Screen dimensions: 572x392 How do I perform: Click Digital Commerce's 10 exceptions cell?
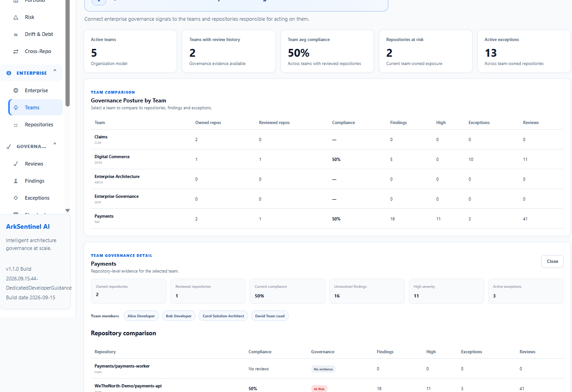point(471,160)
